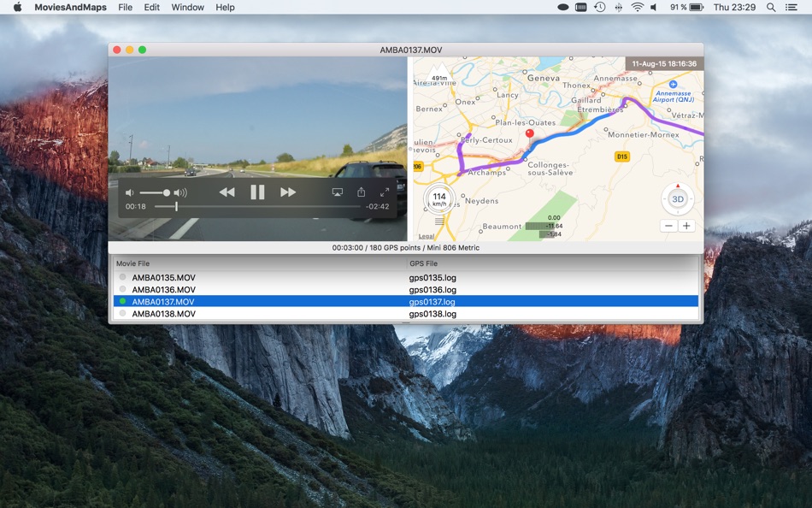Click the GPS points status bar text
This screenshot has width=812, height=508.
point(405,248)
